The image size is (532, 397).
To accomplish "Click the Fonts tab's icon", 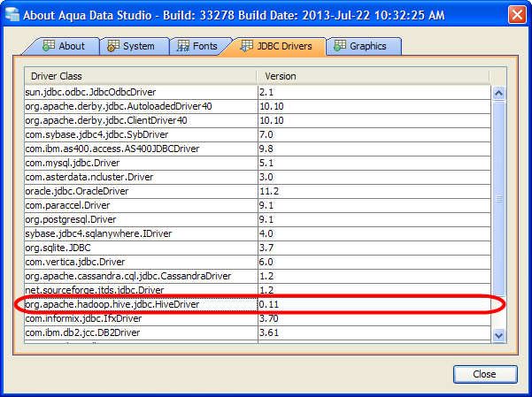I will [183, 46].
